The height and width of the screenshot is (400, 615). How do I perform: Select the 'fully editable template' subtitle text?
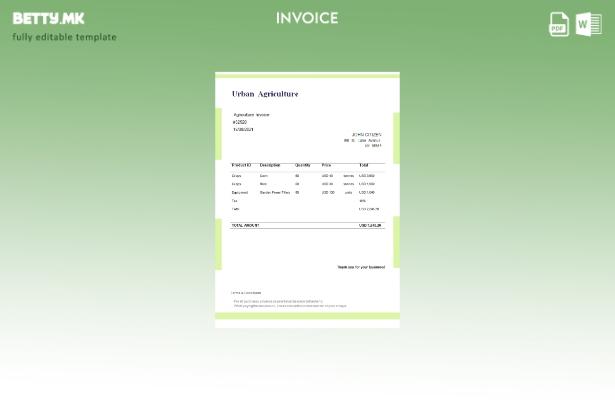[64, 37]
